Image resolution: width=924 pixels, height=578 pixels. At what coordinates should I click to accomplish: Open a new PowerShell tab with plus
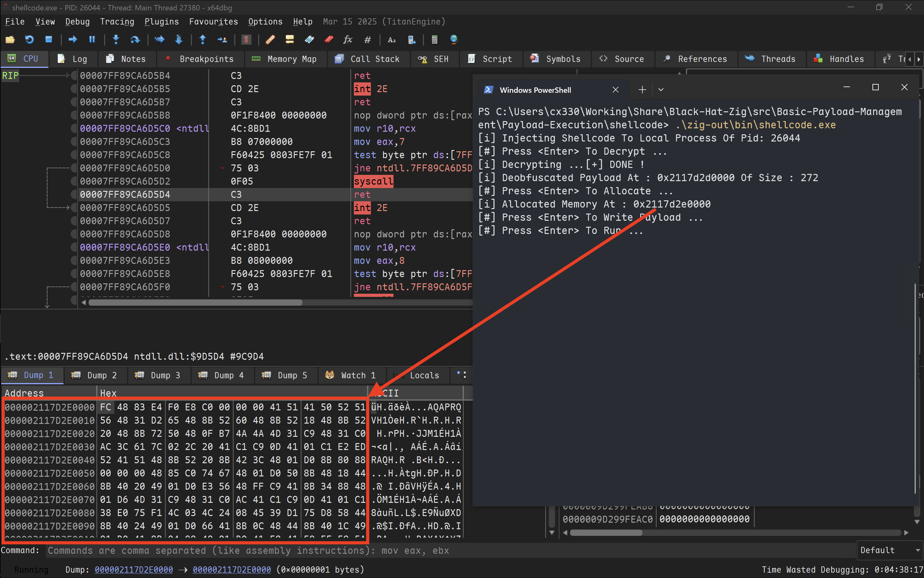(642, 90)
